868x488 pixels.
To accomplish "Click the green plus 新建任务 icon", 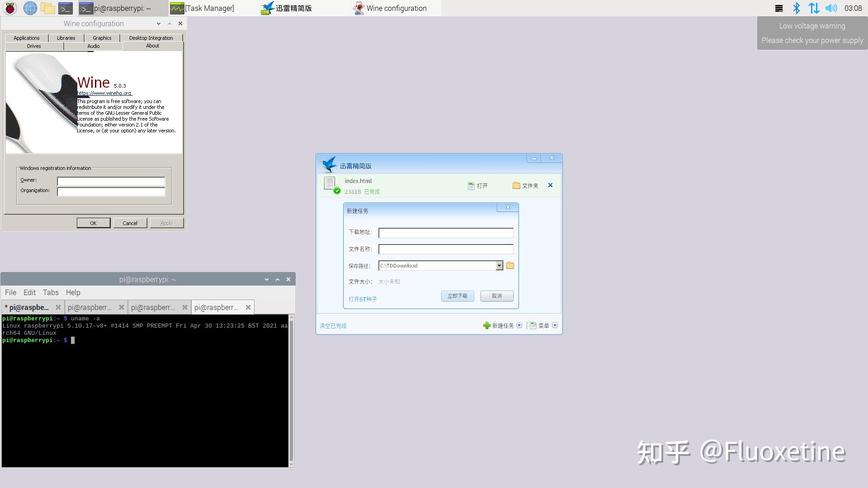I will point(486,325).
